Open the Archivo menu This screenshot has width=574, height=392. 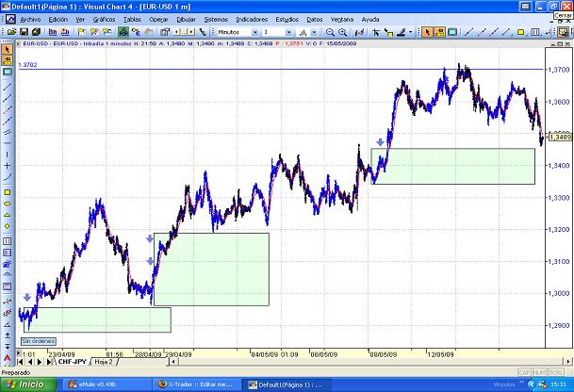(30, 20)
